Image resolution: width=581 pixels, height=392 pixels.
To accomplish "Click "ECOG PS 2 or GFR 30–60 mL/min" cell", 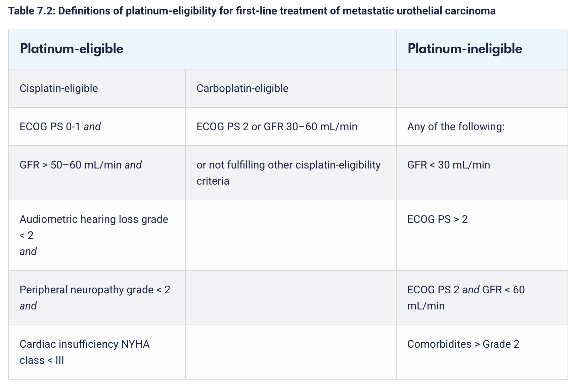I will point(277,127).
